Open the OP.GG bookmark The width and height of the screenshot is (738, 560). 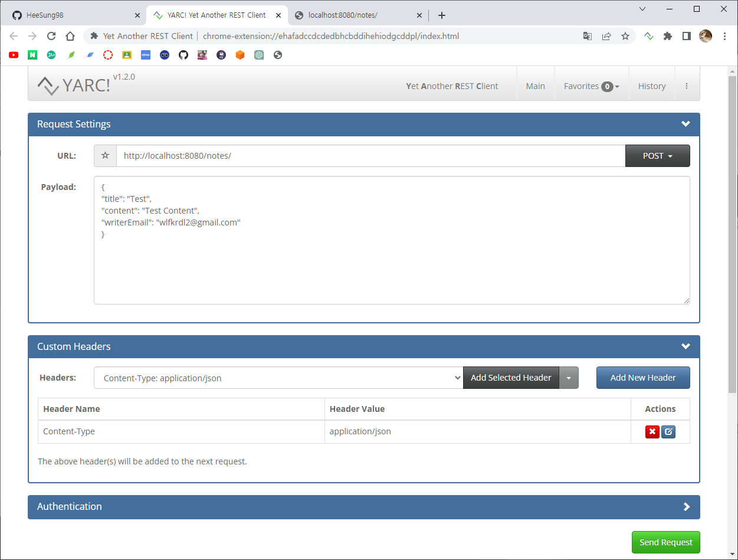point(146,55)
